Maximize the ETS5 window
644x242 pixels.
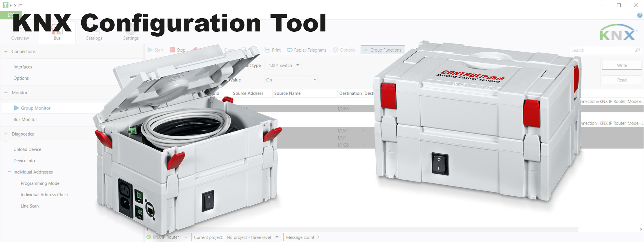pyautogui.click(x=619, y=5)
